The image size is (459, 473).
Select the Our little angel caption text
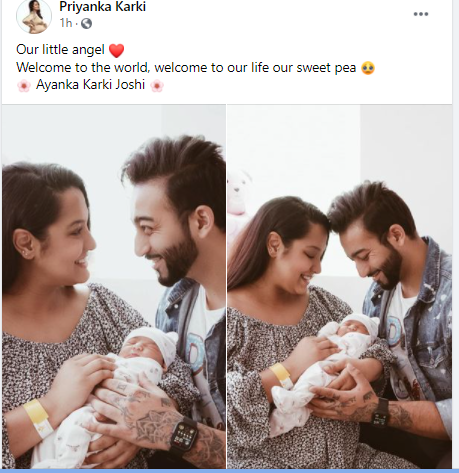60,50
